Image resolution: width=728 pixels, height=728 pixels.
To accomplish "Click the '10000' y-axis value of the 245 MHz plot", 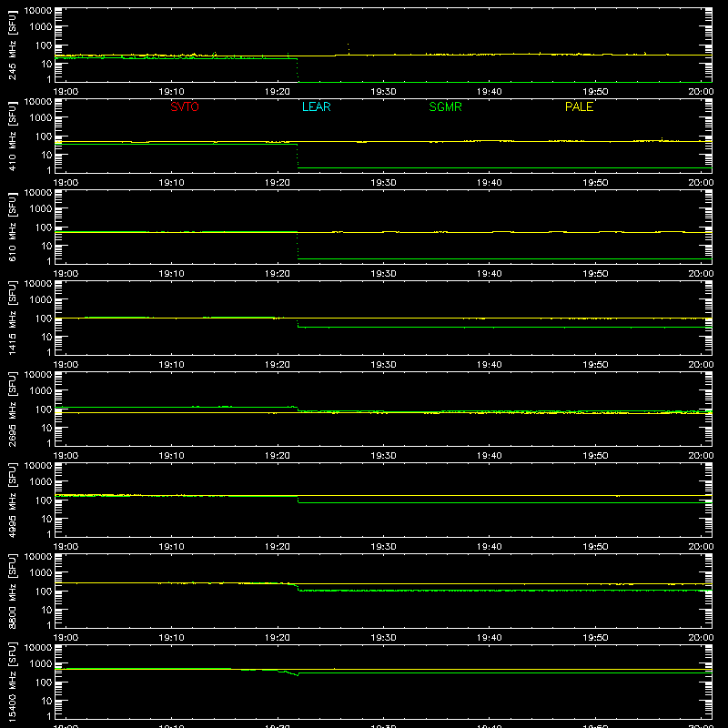I will 38,11.
